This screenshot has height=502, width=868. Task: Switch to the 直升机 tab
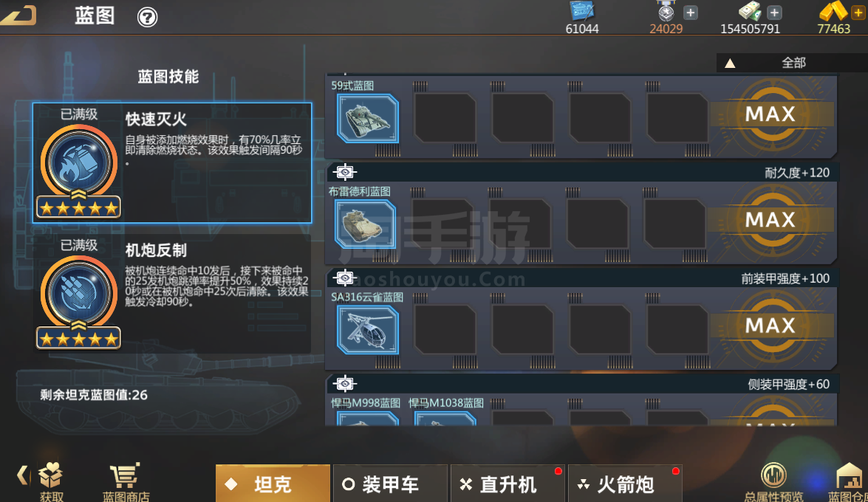coord(508,484)
